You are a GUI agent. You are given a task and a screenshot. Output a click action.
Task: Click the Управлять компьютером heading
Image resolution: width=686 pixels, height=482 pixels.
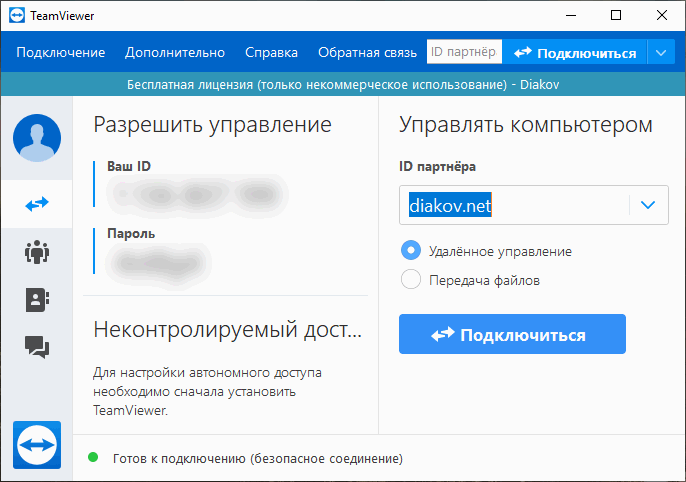pos(526,125)
